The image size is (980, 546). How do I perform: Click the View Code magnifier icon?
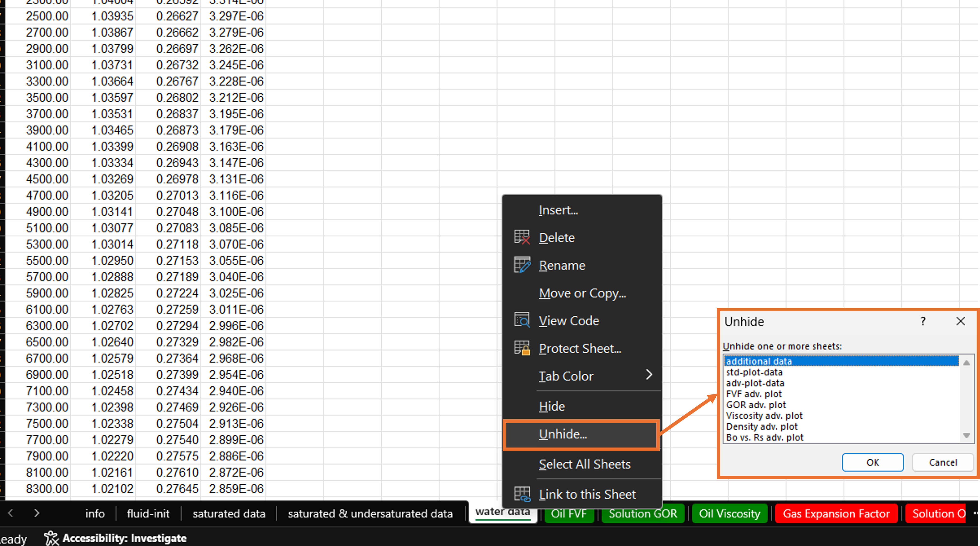(521, 320)
